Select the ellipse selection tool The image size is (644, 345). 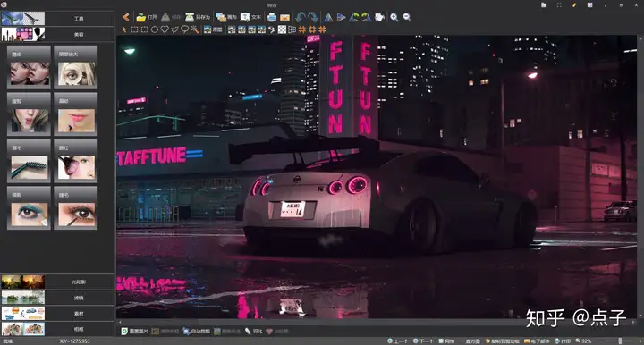point(155,29)
